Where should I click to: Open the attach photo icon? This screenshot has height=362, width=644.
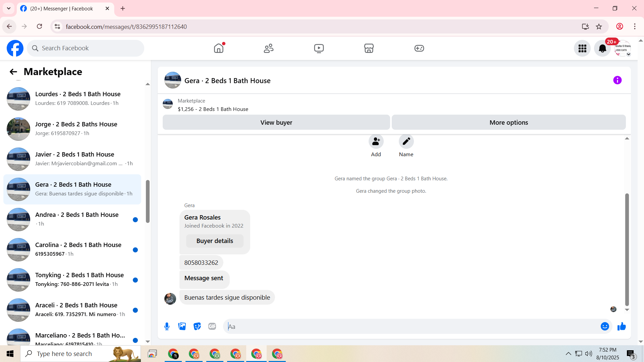tap(182, 326)
